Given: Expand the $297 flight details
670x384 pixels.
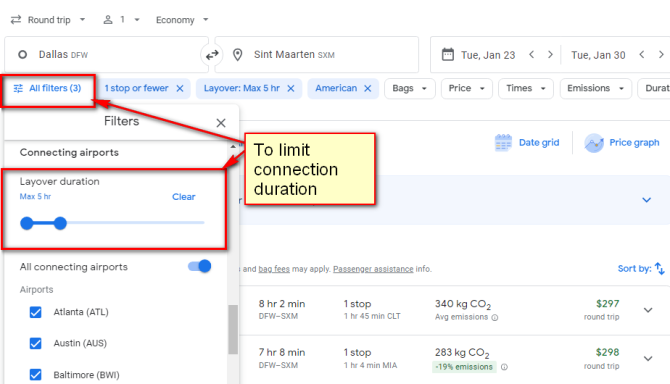Looking at the screenshot, I should [x=648, y=310].
